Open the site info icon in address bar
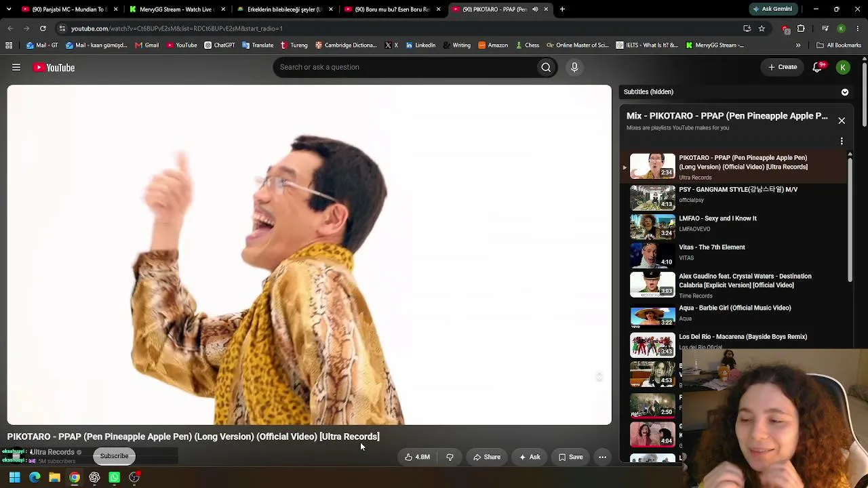This screenshot has width=868, height=488. point(62,28)
